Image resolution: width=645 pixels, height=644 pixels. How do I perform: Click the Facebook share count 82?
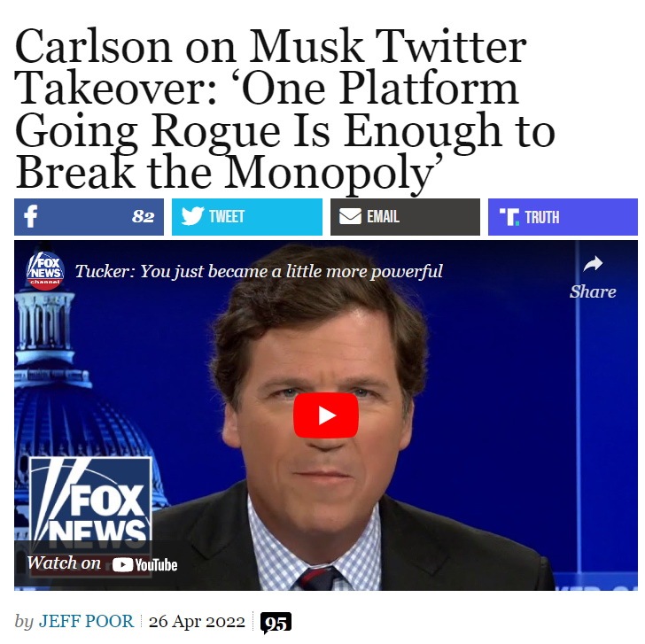pyautogui.click(x=144, y=216)
